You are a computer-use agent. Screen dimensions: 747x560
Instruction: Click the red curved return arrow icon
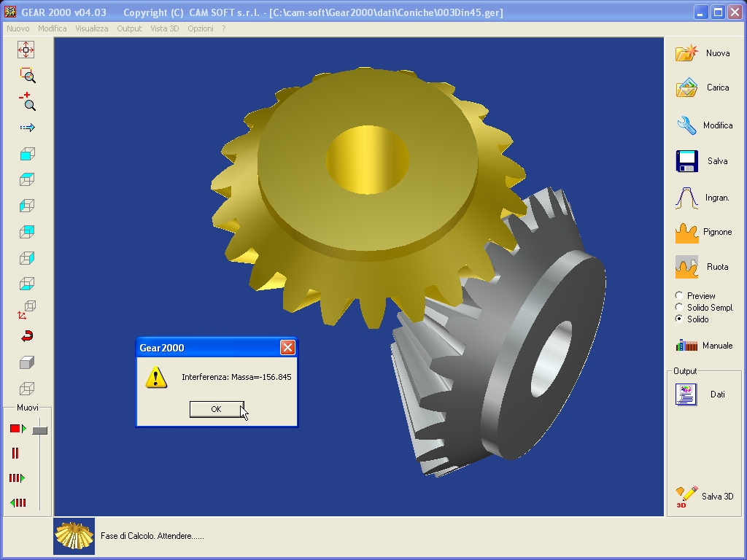click(x=27, y=336)
